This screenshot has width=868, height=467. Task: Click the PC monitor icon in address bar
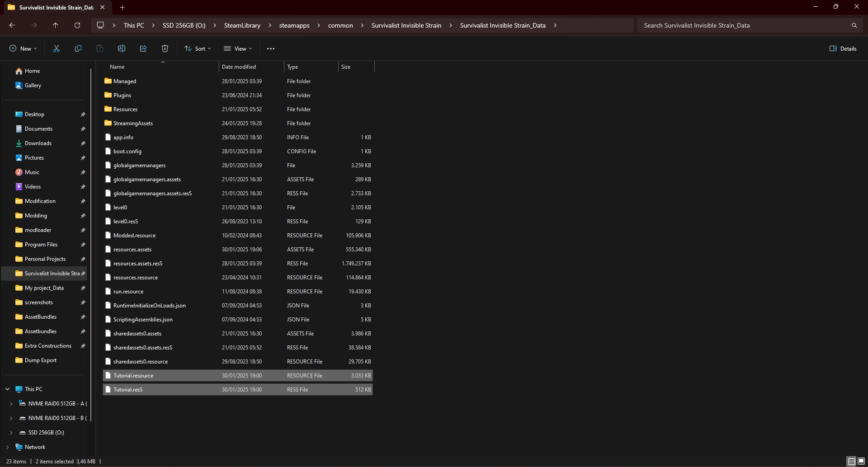pos(100,25)
